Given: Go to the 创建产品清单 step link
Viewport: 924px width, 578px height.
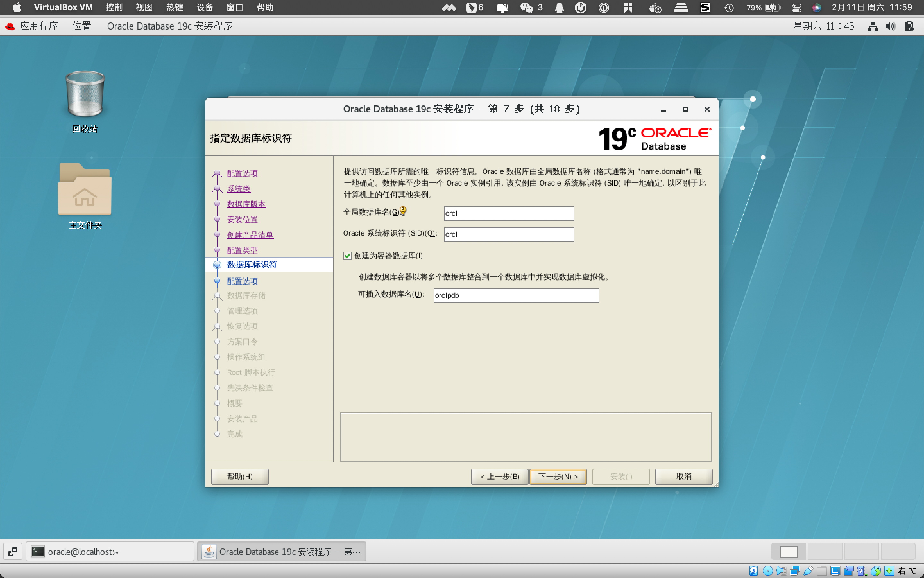Looking at the screenshot, I should pos(250,235).
